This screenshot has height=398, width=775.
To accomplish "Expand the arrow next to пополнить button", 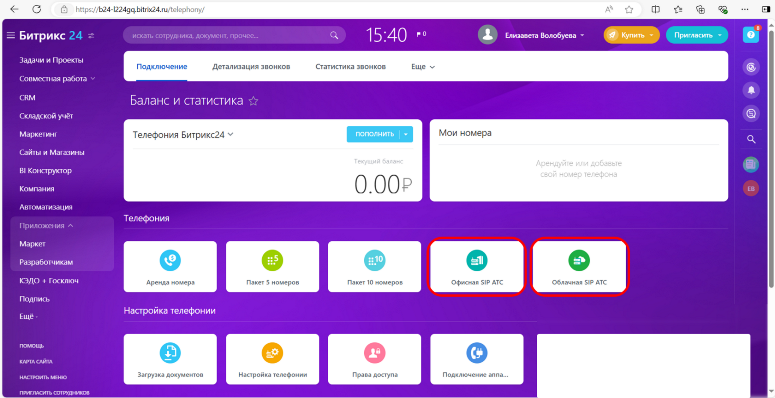I will coord(406,134).
